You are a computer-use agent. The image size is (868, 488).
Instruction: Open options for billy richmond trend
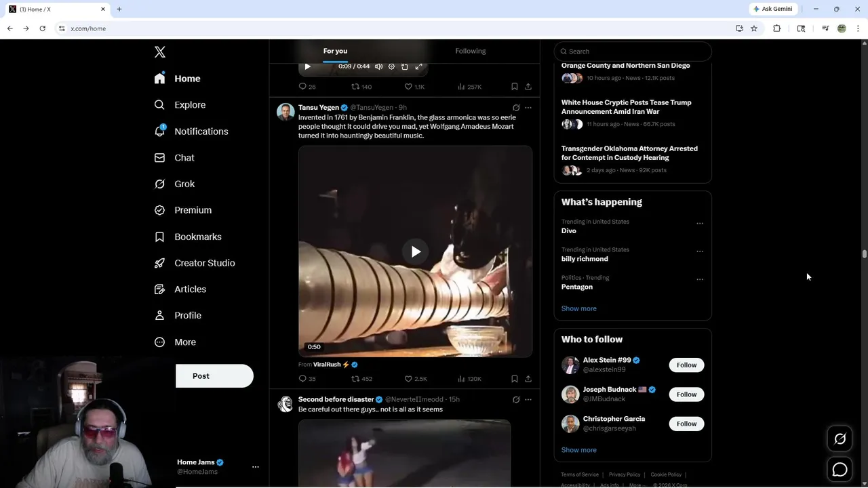click(700, 251)
